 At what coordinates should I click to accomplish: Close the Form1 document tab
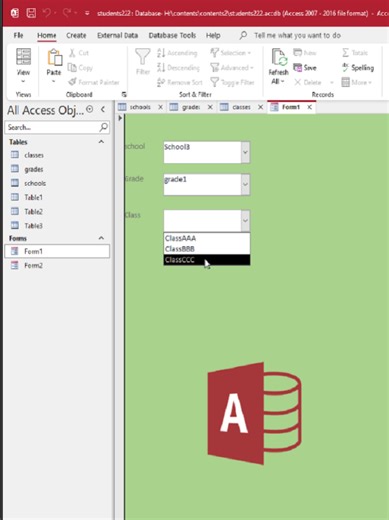[x=309, y=107]
